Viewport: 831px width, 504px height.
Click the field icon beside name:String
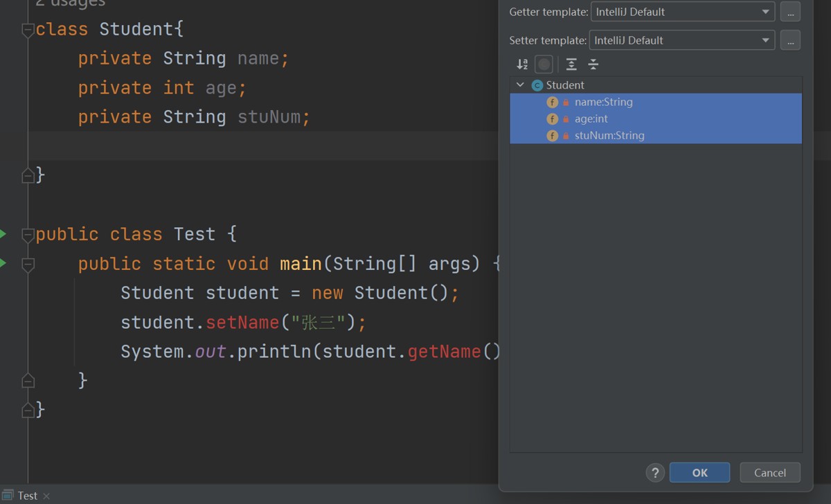click(552, 102)
